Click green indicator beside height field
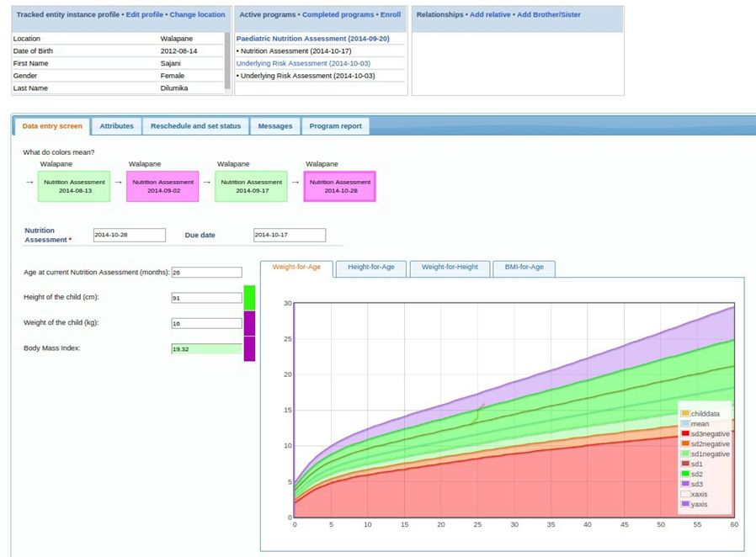Viewport: 756px width, 557px height. click(x=249, y=297)
